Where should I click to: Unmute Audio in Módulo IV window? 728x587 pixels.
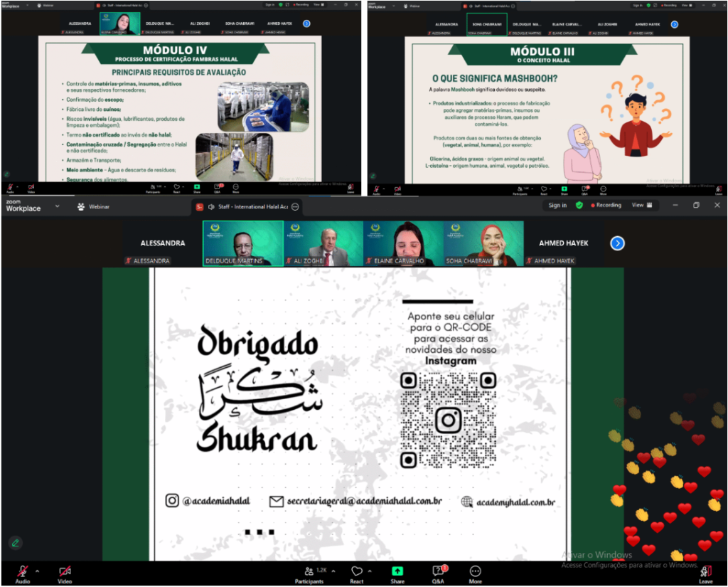click(x=10, y=189)
